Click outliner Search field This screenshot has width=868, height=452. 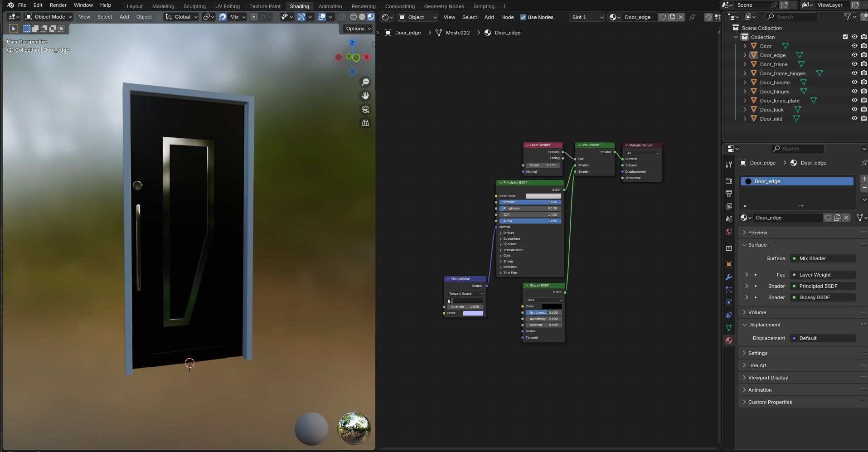(791, 17)
